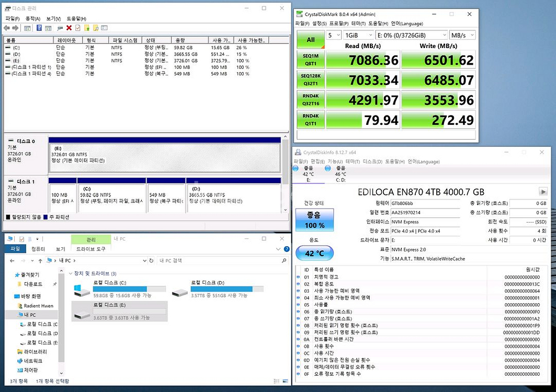Viewport: 556px width, 392px height.
Task: Open 설정(S) menu in CrystalDiskMark
Action: point(320,24)
